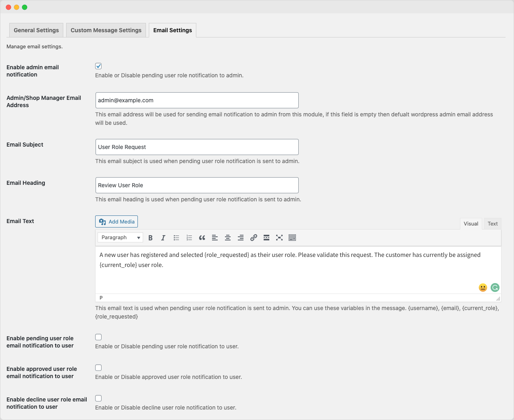
Task: Open the Grammarly checker in the editor
Action: [x=495, y=288]
